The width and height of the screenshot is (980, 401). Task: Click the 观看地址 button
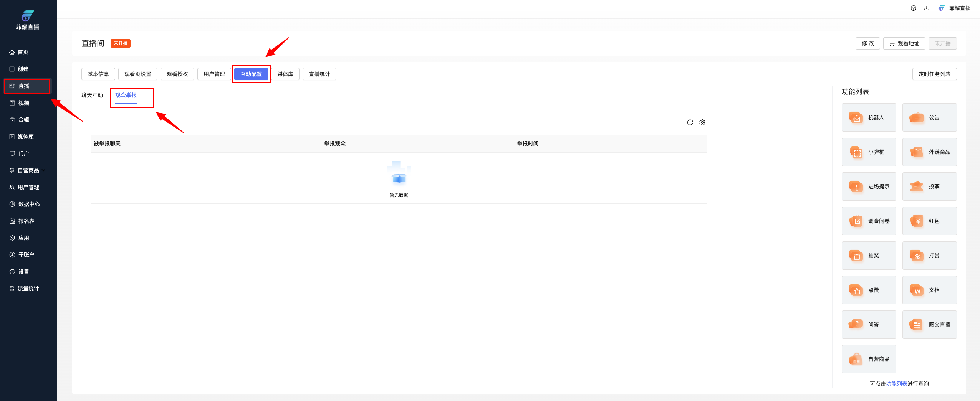[x=904, y=43]
